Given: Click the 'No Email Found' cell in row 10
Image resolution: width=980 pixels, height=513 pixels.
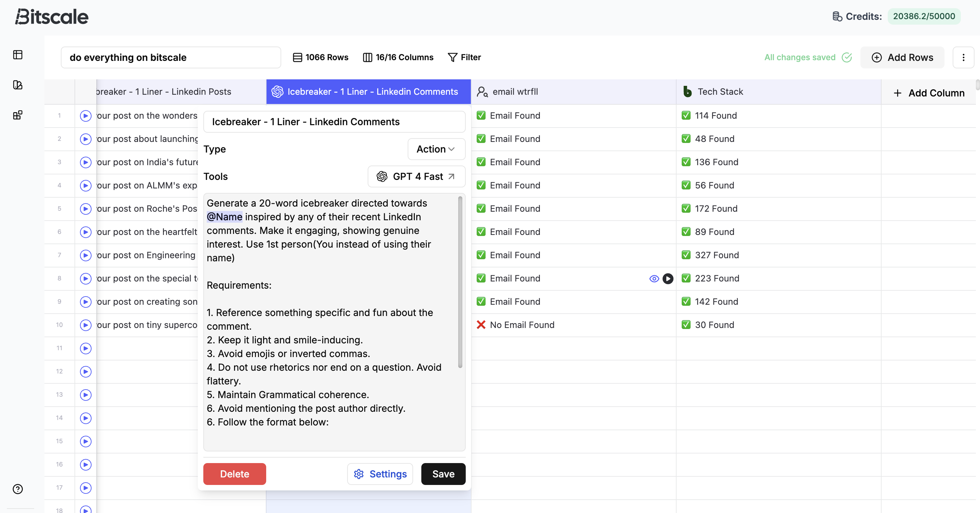Looking at the screenshot, I should 573,325.
